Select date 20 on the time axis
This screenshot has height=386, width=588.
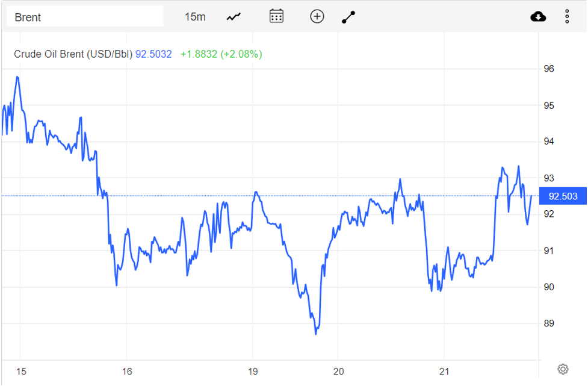click(338, 372)
